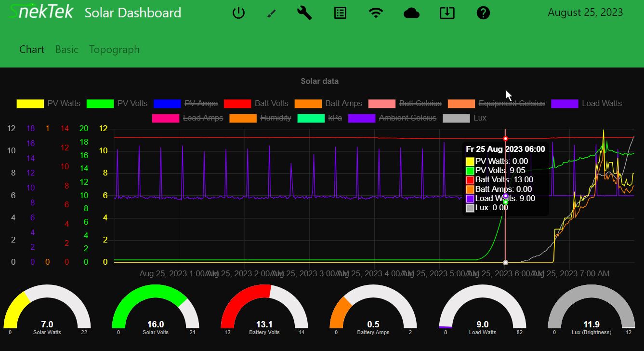This screenshot has height=351, width=644.
Task: Switch to the Basic tab
Action: [66, 50]
